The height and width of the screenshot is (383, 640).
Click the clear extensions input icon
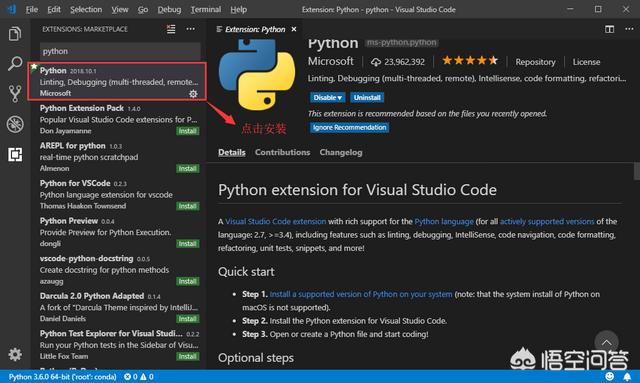tap(171, 29)
